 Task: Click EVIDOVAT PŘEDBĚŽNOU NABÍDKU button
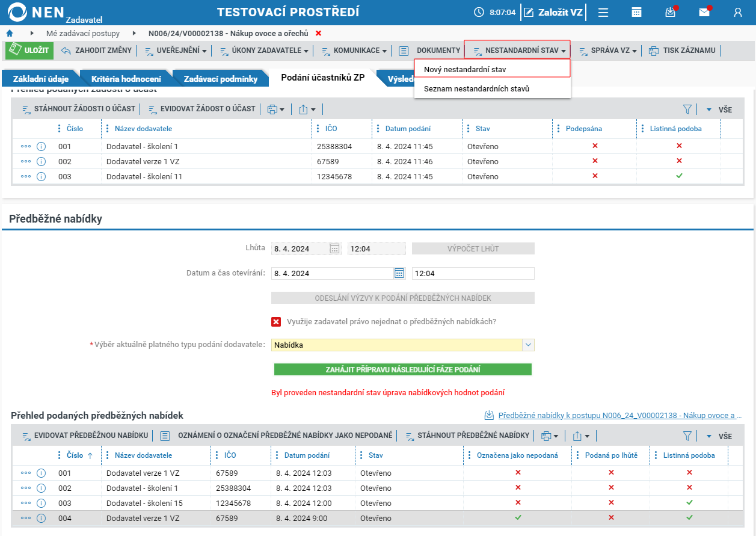[85, 436]
